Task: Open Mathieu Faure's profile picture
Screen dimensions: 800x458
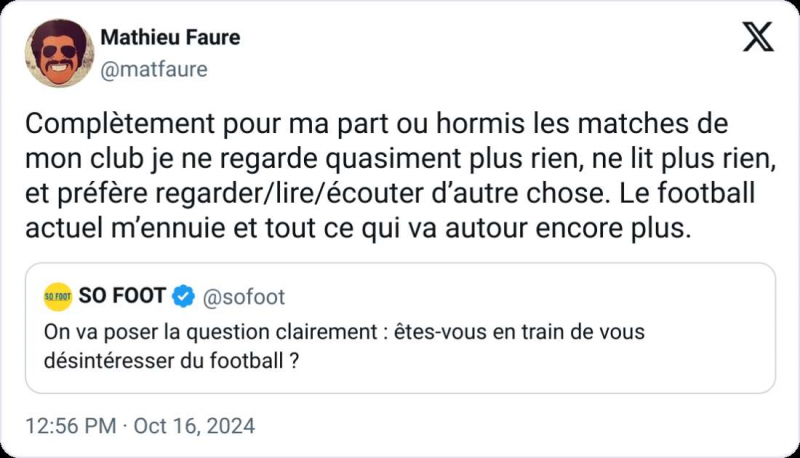Action: click(x=59, y=53)
